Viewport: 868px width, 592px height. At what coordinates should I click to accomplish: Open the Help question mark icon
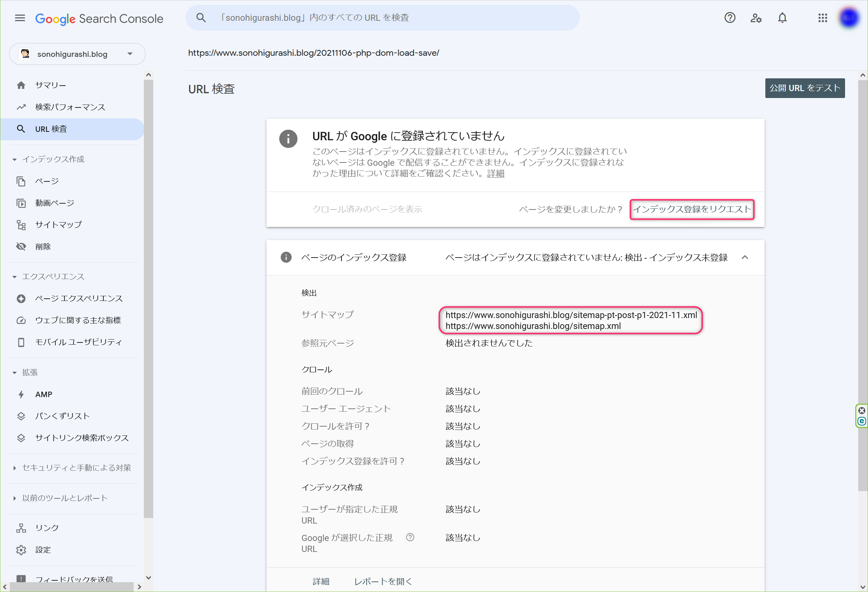[729, 18]
